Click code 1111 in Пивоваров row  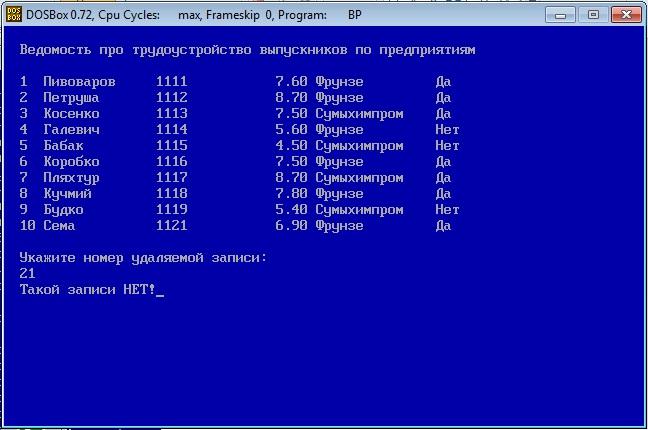[x=172, y=81]
